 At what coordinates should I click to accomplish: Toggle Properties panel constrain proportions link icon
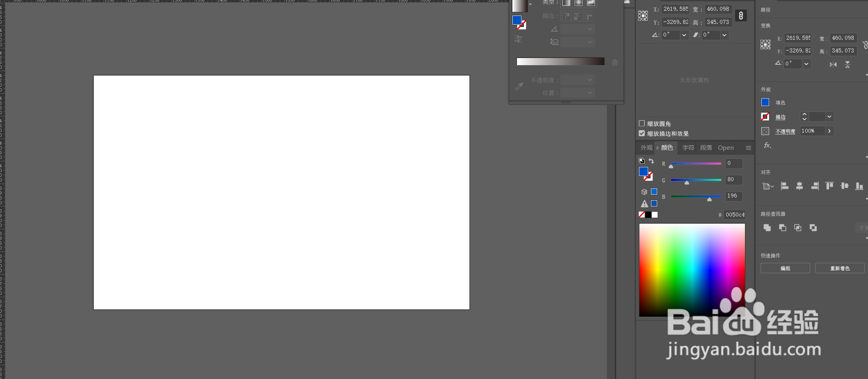(865, 44)
